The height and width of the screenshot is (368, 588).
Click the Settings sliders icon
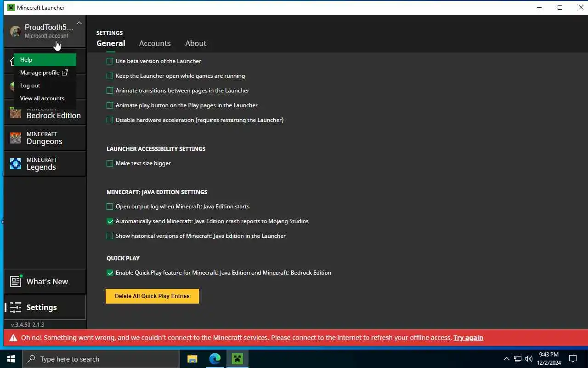pos(16,307)
